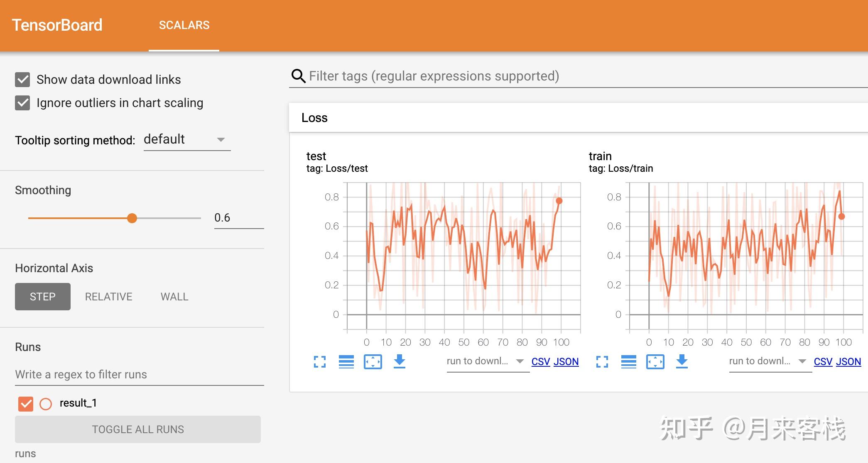This screenshot has width=868, height=463.
Task: Expand the train loss chart to full size
Action: point(602,362)
